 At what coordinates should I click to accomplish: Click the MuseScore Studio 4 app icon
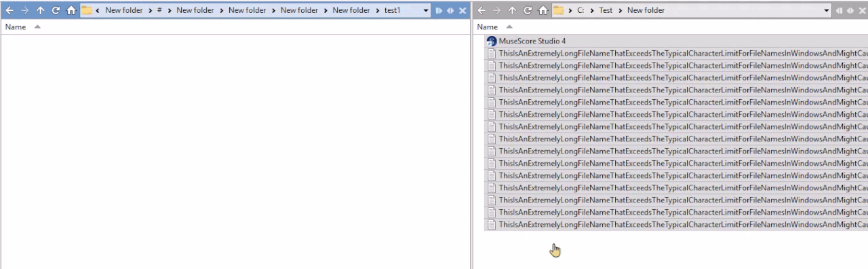[492, 41]
